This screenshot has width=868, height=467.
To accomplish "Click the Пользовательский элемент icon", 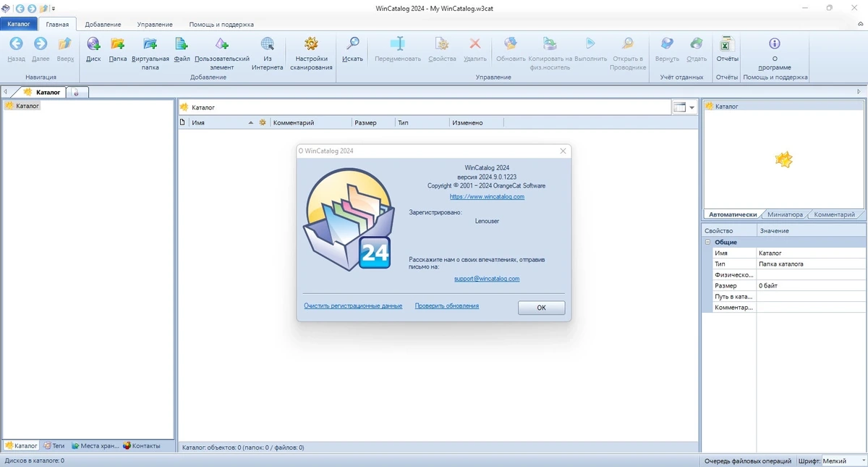I will point(222,44).
